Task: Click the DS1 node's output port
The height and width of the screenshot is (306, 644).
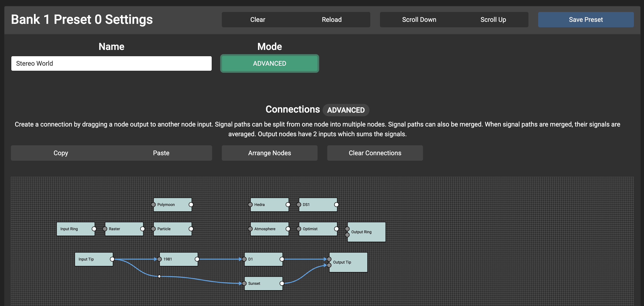Action: [337, 205]
